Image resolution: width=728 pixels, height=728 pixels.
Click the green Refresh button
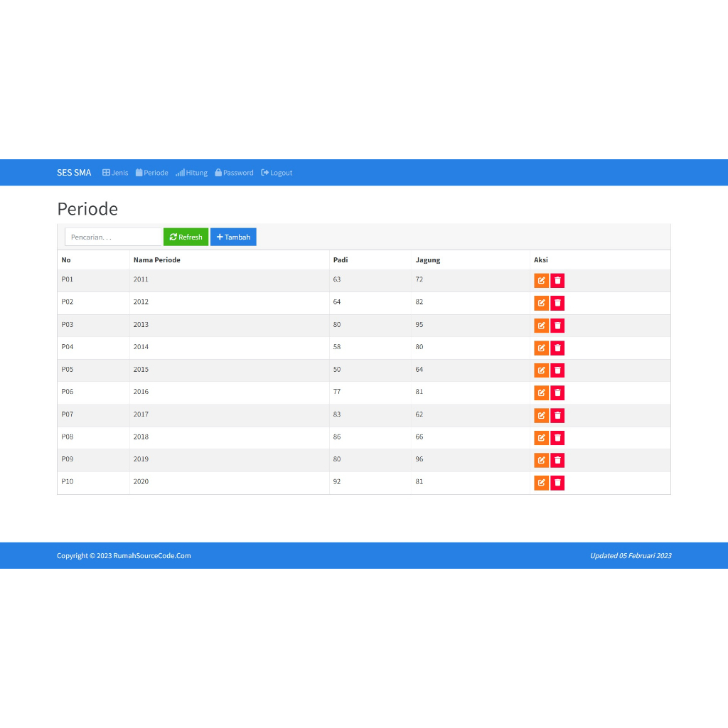click(186, 237)
